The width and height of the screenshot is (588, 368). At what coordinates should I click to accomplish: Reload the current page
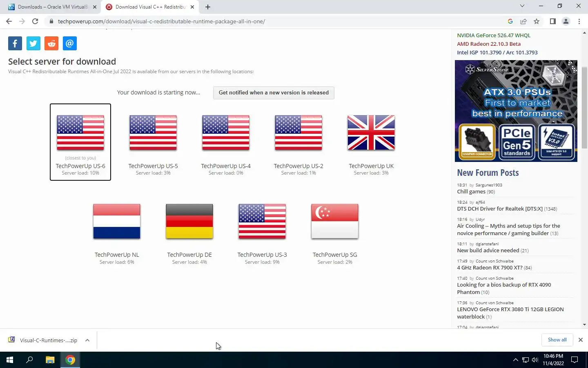point(35,21)
